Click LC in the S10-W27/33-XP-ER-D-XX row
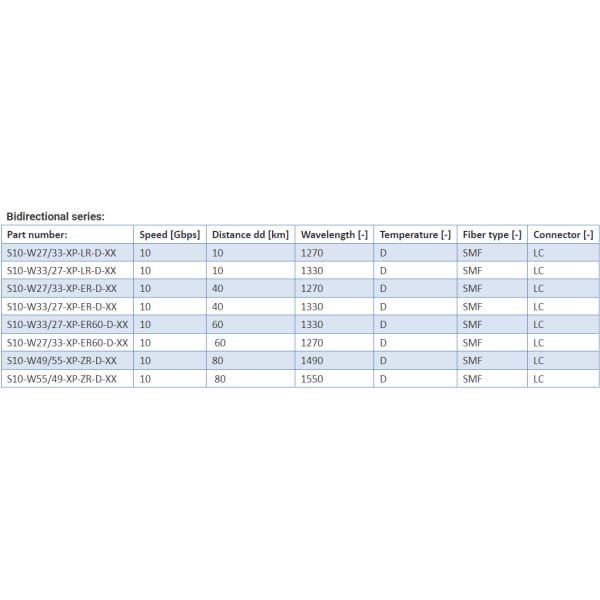 pyautogui.click(x=538, y=289)
